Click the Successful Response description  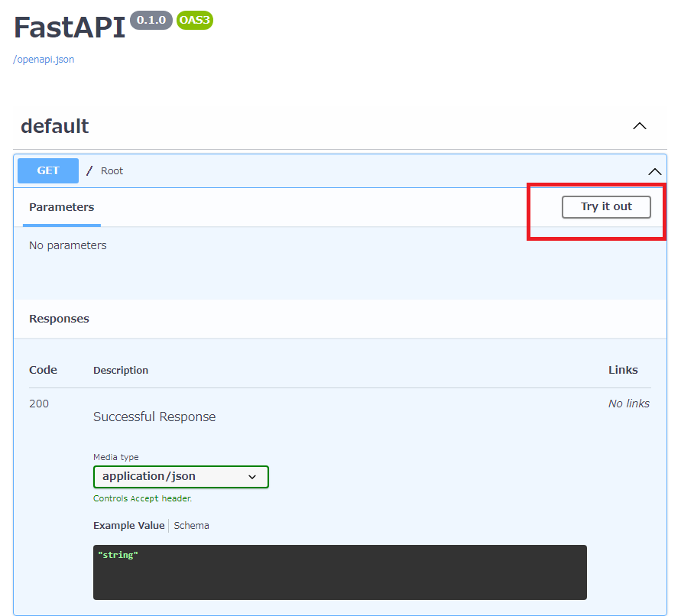click(x=154, y=417)
